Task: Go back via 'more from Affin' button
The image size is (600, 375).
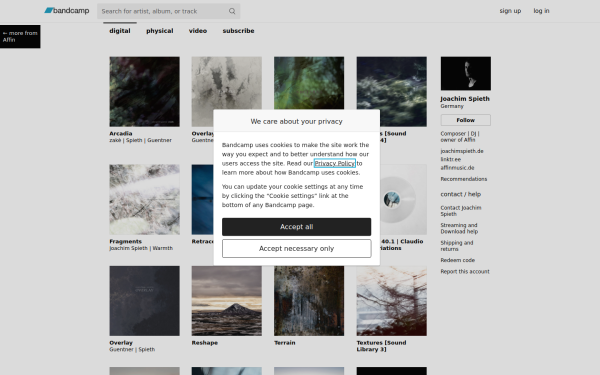Action: (20, 36)
